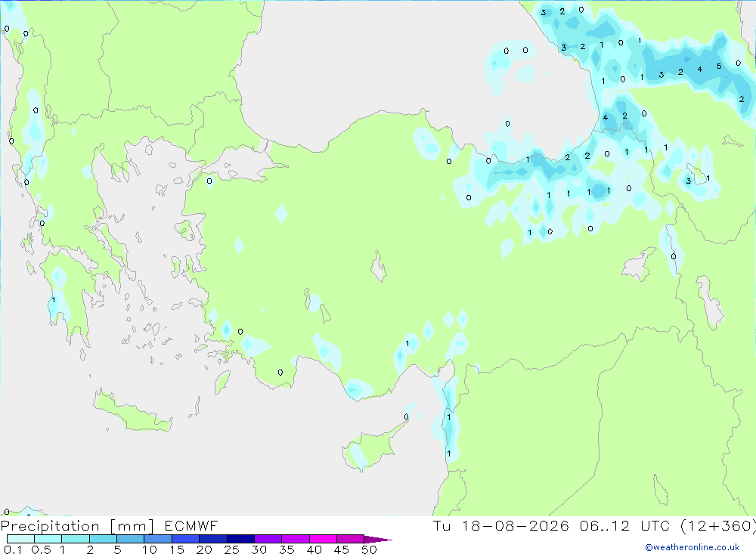This screenshot has height=554, width=756.
Task: Click the 1–2 mm legend color box
Action: [x=76, y=539]
